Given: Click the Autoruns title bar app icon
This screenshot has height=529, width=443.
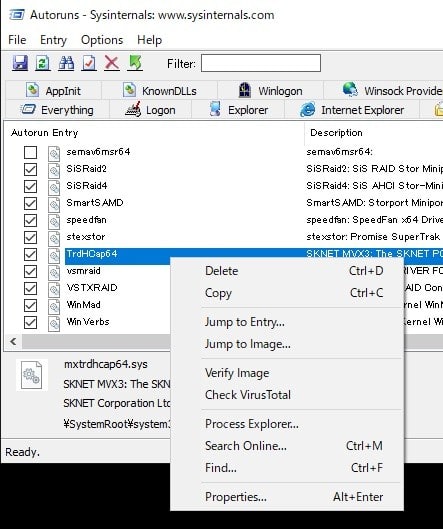Looking at the screenshot, I should [x=17, y=15].
